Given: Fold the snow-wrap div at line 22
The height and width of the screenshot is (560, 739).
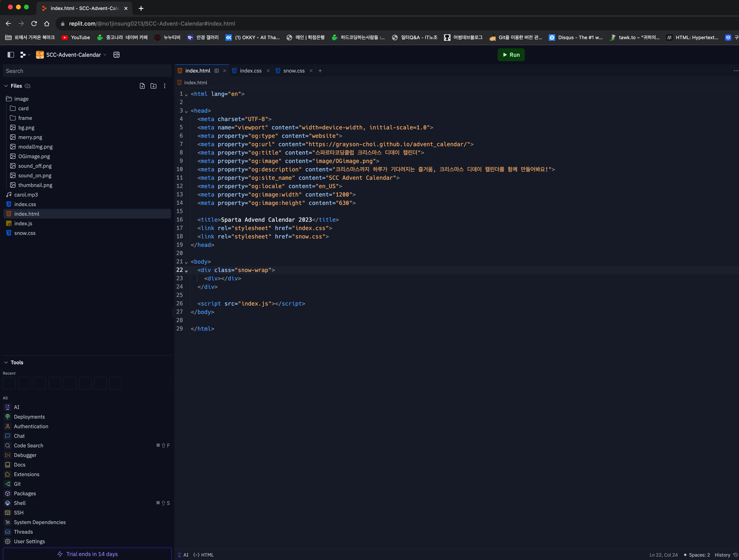Looking at the screenshot, I should click(186, 271).
